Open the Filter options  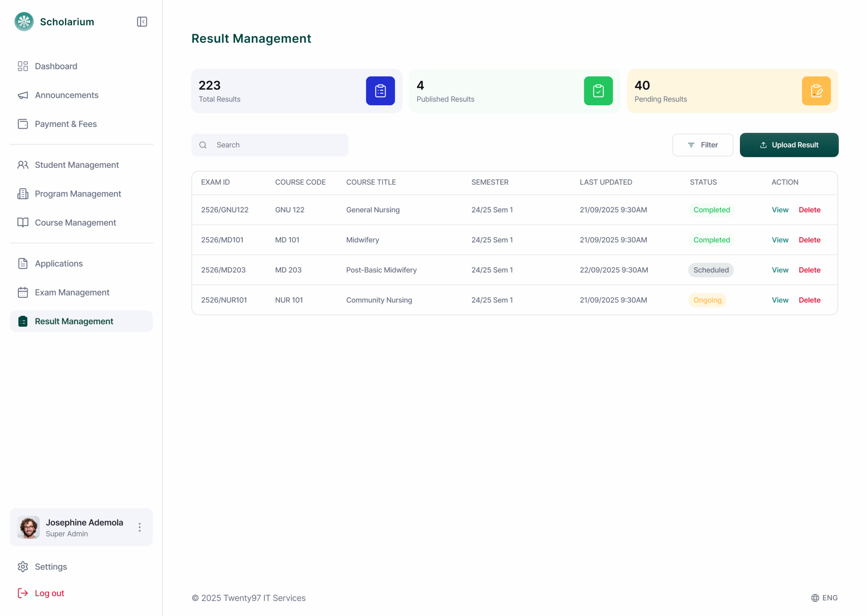click(702, 145)
